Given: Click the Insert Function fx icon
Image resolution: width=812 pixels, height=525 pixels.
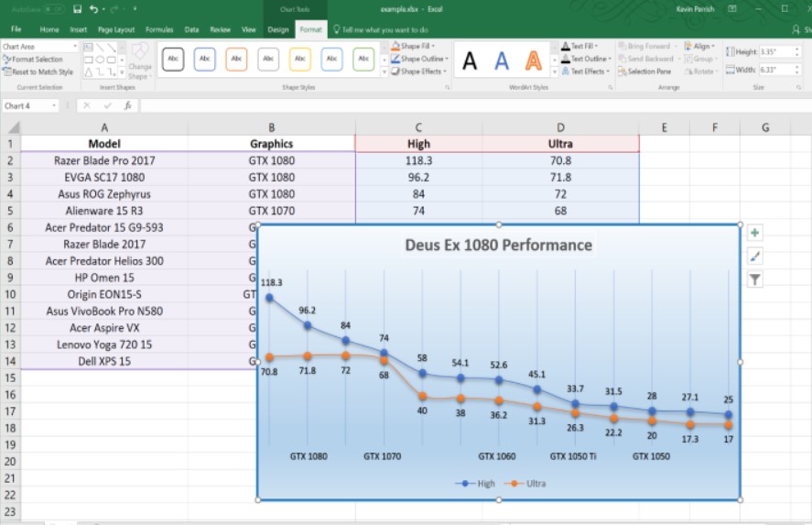Looking at the screenshot, I should pyautogui.click(x=127, y=105).
